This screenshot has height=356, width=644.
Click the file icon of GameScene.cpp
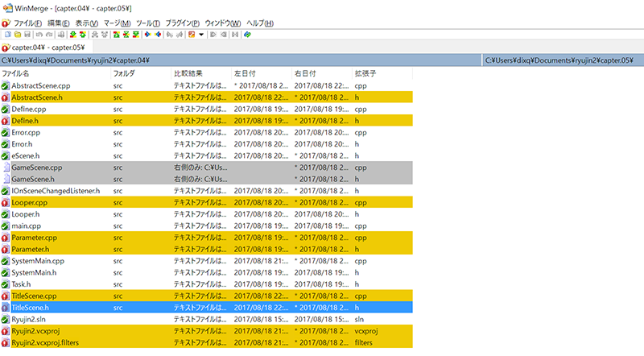(x=6, y=168)
